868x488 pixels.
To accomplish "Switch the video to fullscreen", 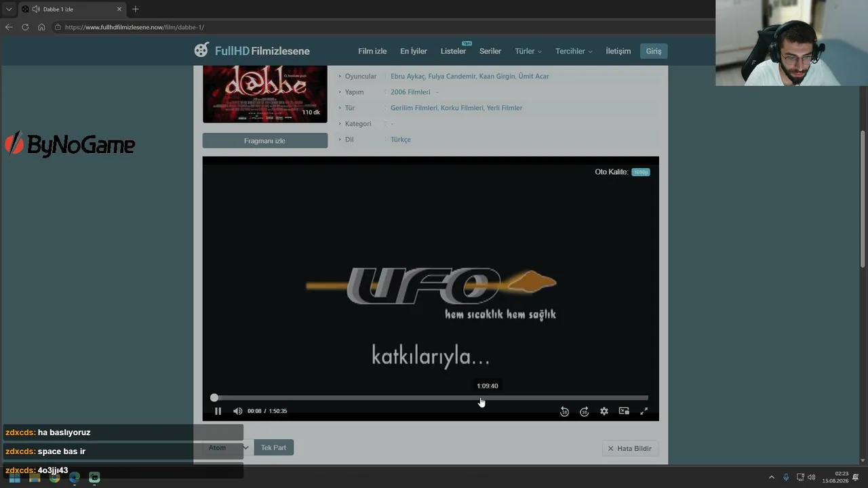I will coord(644,411).
